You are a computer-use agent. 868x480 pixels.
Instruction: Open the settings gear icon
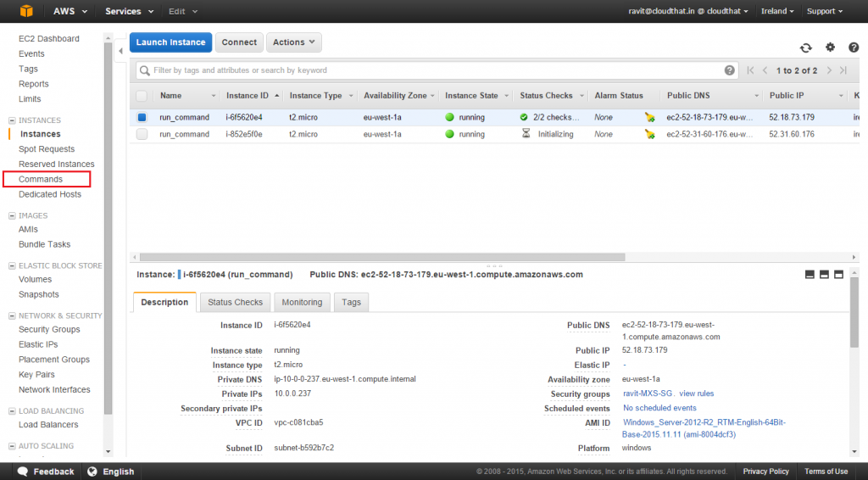[x=830, y=47]
